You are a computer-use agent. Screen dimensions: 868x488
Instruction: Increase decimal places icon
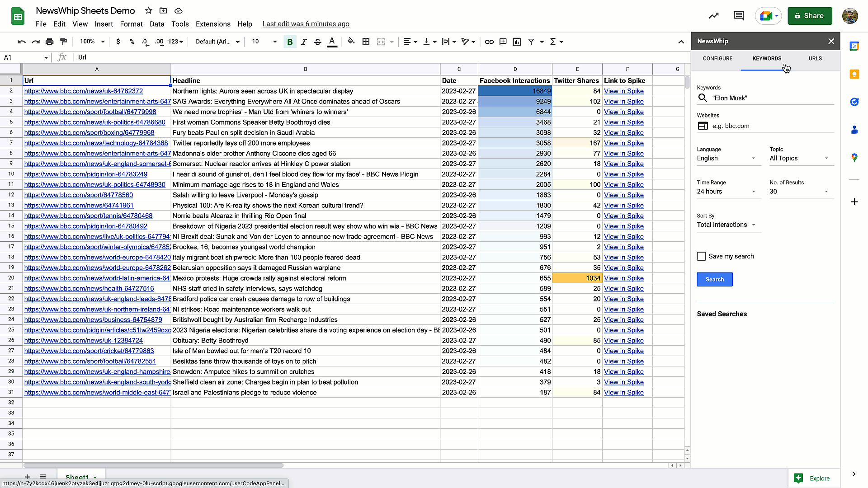click(159, 42)
